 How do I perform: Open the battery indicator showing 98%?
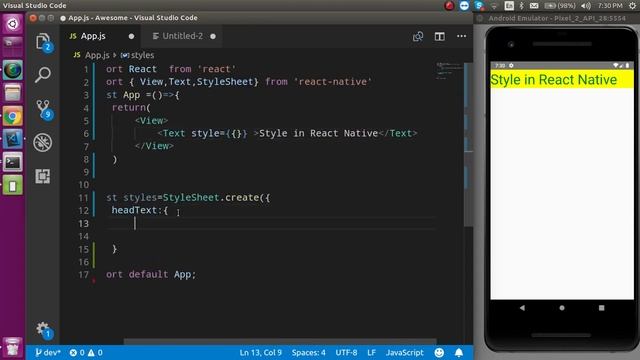(560, 6)
